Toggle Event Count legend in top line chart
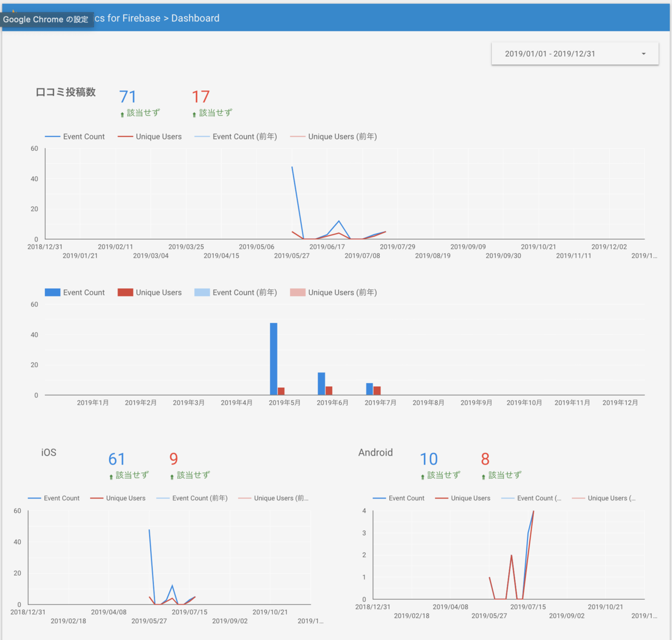 [74, 137]
